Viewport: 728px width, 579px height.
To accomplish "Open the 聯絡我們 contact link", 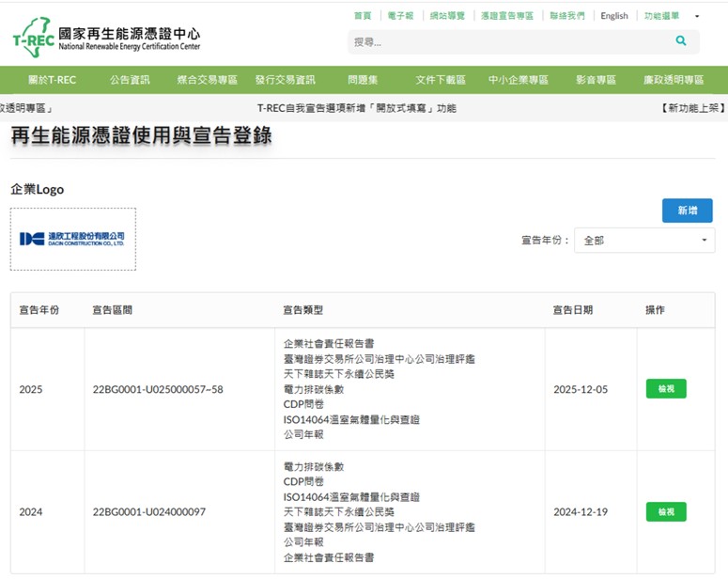I will click(x=566, y=16).
